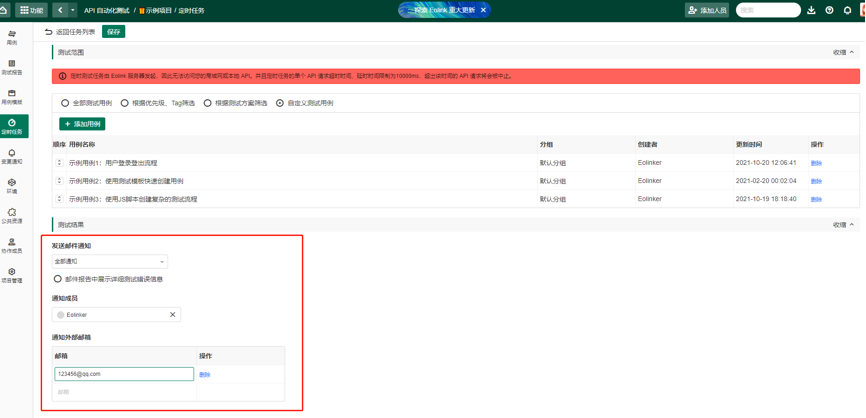Screen dimensions: 866x418
Task: Click the 分组 column header
Action: [546, 145]
